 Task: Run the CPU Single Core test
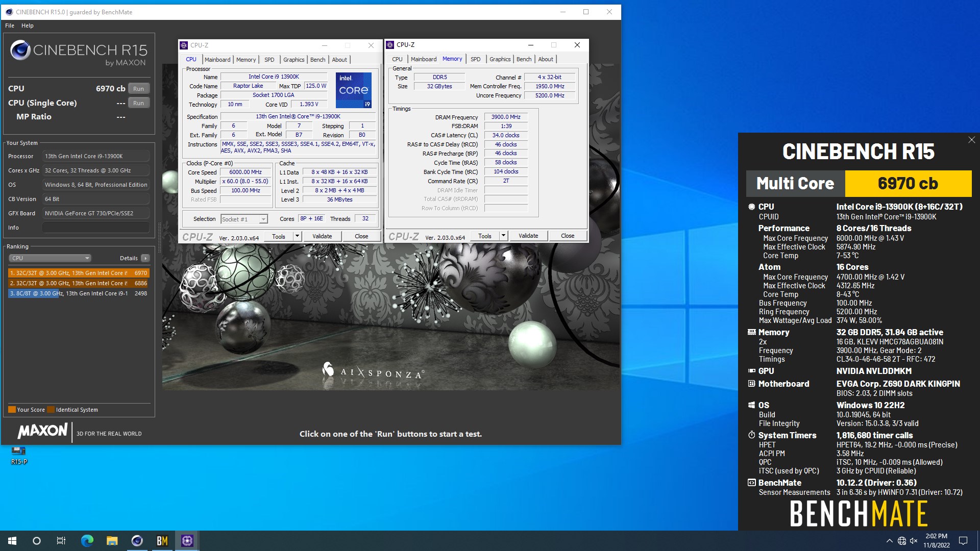tap(138, 103)
